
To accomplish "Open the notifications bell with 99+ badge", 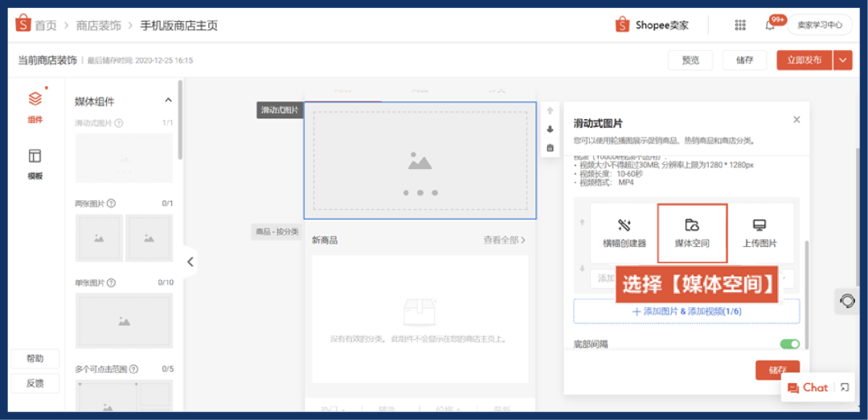I will 770,25.
